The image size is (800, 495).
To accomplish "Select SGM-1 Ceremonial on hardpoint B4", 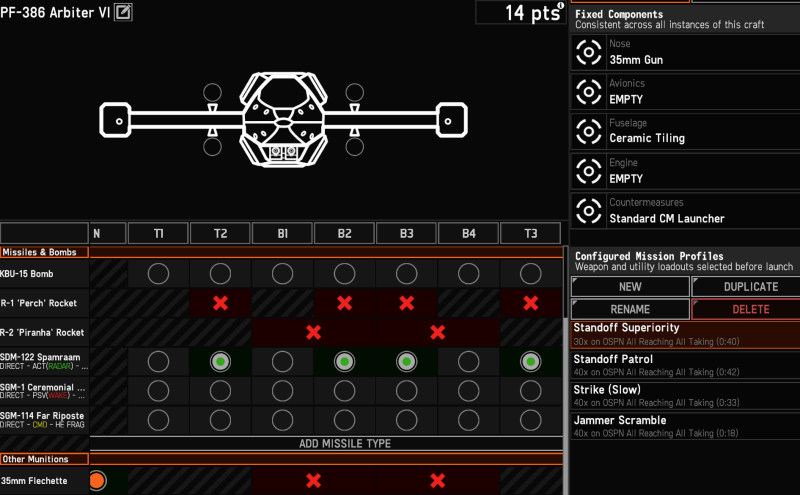I will tap(468, 391).
